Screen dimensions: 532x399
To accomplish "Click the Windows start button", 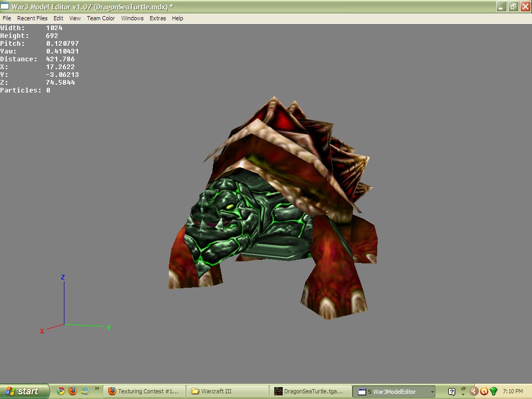I will pyautogui.click(x=24, y=391).
